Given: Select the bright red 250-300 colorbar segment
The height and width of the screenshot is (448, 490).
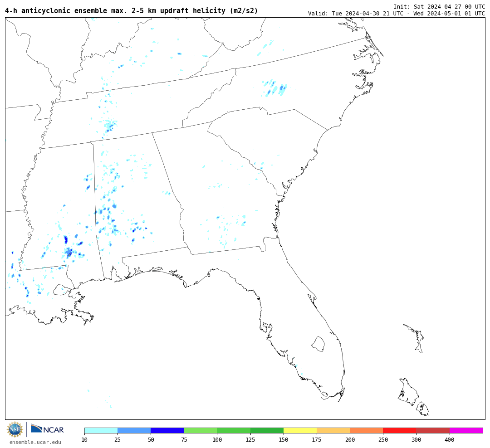Looking at the screenshot, I should pos(400,431).
